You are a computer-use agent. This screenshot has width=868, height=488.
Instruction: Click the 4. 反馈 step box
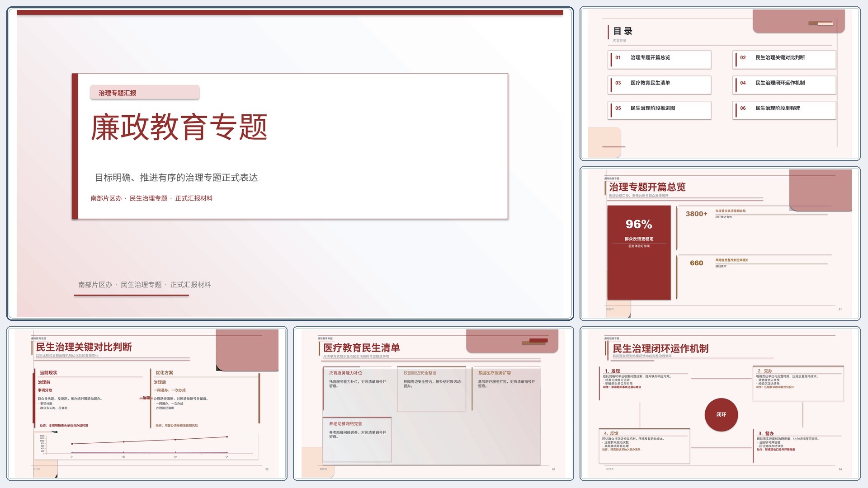coord(644,446)
